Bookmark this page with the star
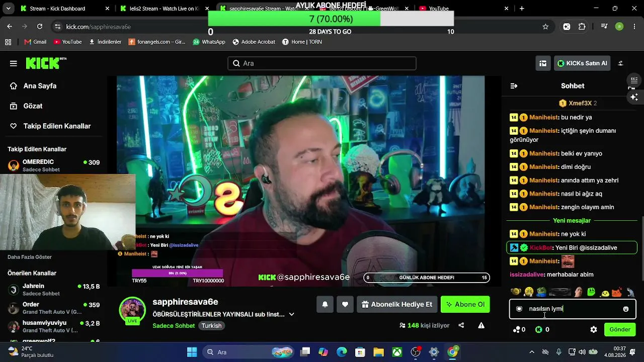644x362 pixels. pyautogui.click(x=545, y=27)
